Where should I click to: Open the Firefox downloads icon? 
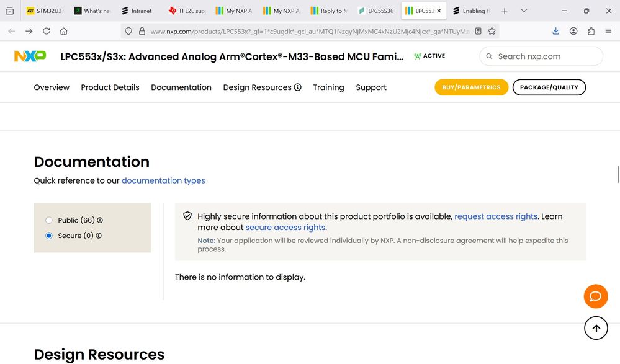coord(555,31)
